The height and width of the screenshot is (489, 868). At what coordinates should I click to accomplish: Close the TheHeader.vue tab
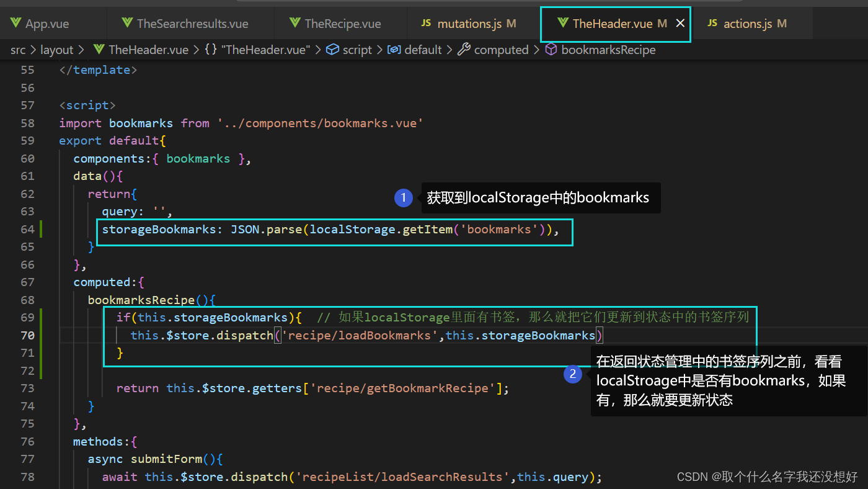[680, 24]
